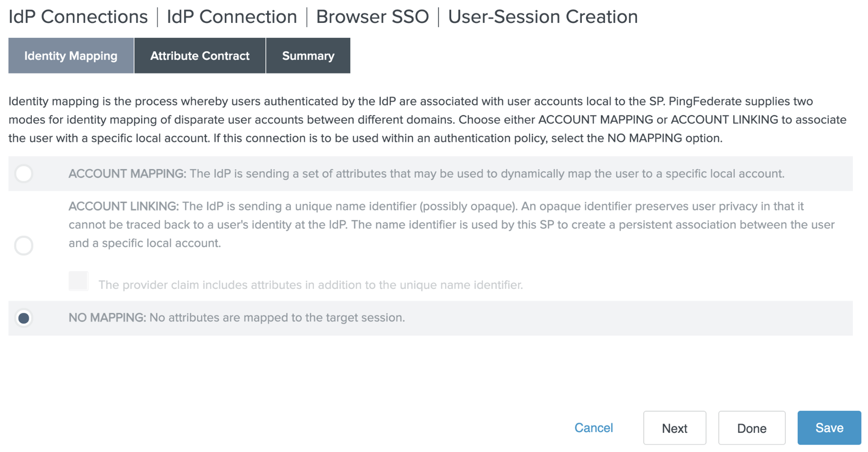Switch to the Attribute Contract tab
The image size is (868, 452).
point(200,56)
